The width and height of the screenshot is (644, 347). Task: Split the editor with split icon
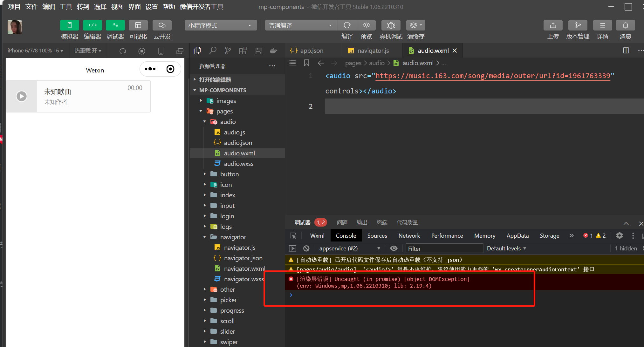tap(626, 51)
